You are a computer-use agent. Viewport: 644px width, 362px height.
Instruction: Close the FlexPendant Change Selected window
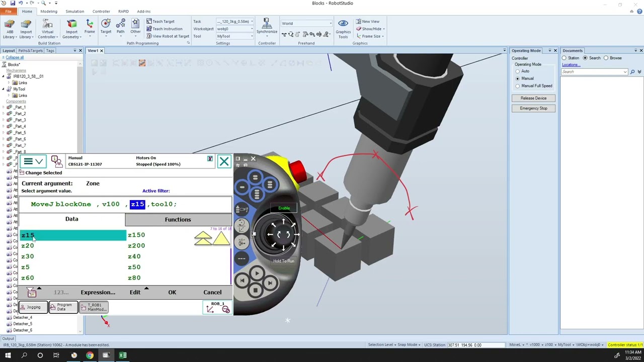point(224,161)
